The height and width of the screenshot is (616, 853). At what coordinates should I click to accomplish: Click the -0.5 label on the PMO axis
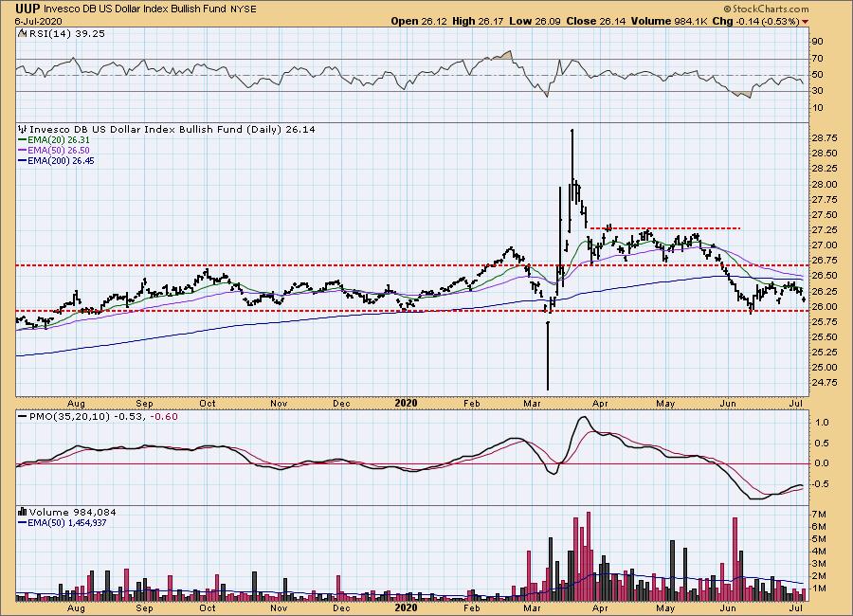click(820, 484)
